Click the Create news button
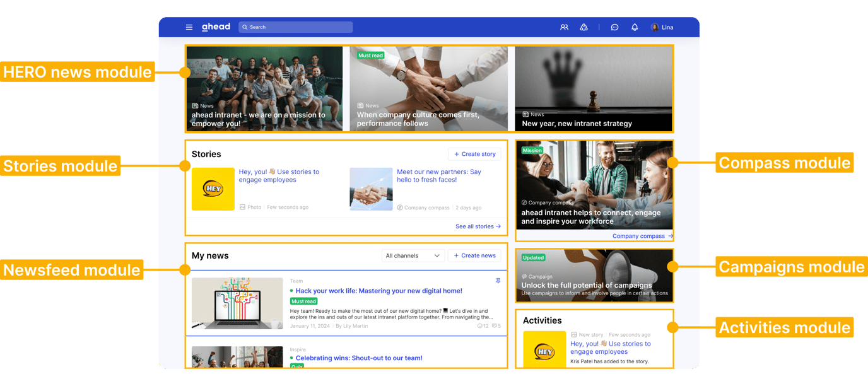The image size is (868, 386). point(474,255)
